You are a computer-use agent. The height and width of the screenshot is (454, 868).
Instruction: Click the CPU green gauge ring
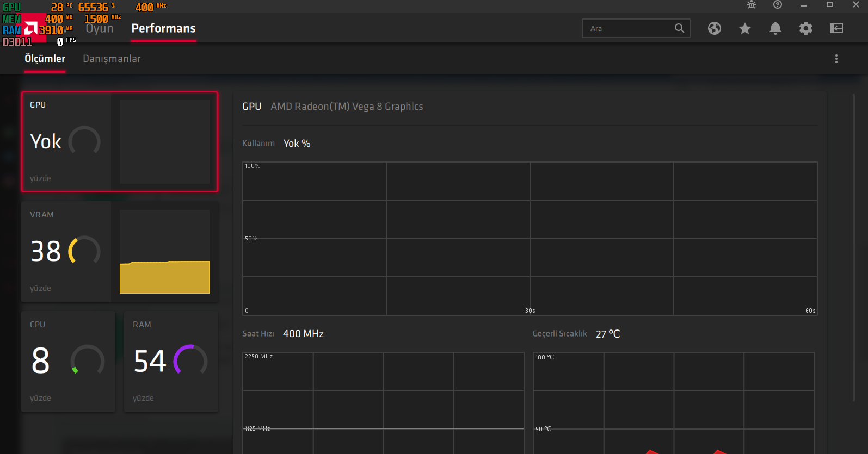(x=88, y=360)
